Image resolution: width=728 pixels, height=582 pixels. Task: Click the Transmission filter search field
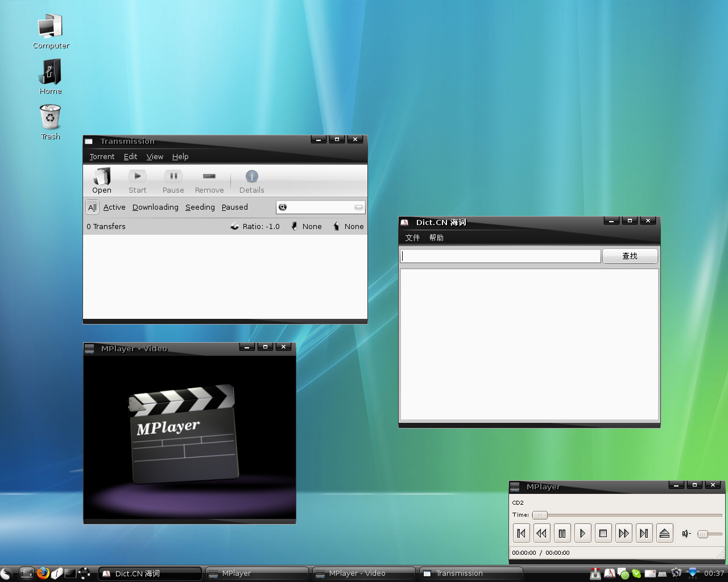click(x=320, y=207)
